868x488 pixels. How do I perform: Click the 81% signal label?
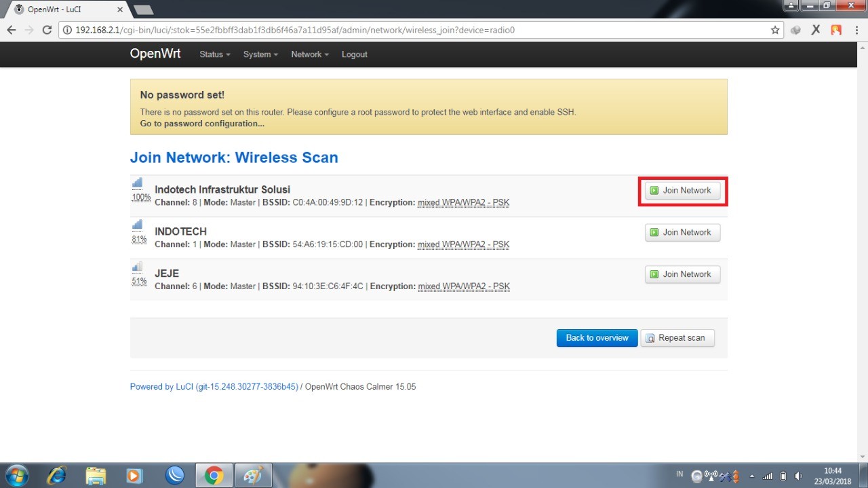click(139, 240)
